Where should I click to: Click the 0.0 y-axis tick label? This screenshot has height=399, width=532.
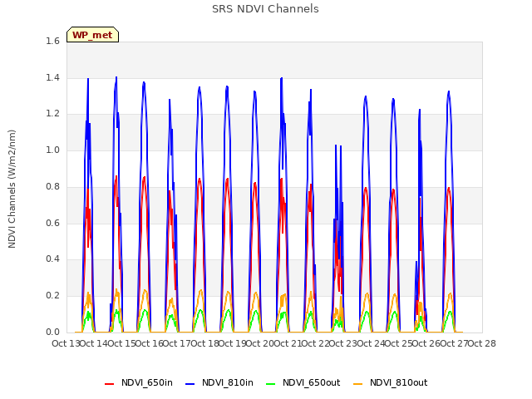(52, 332)
